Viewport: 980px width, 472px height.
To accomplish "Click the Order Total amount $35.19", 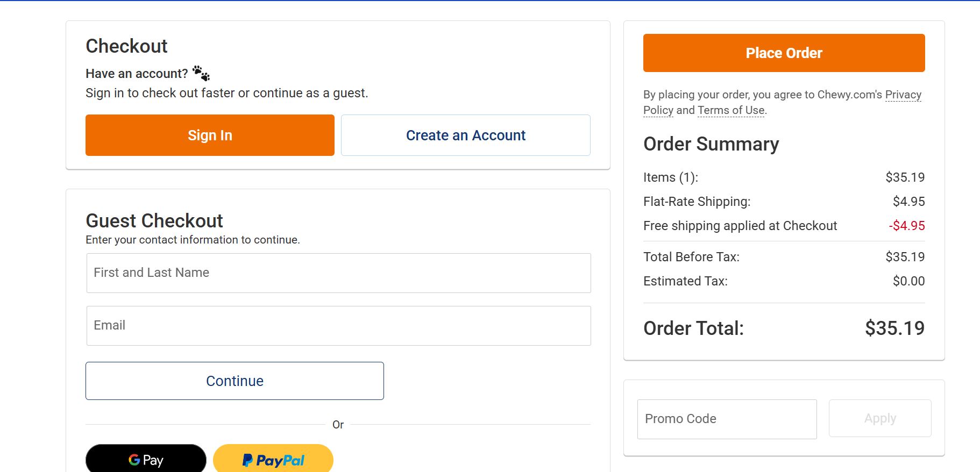I will pyautogui.click(x=894, y=328).
